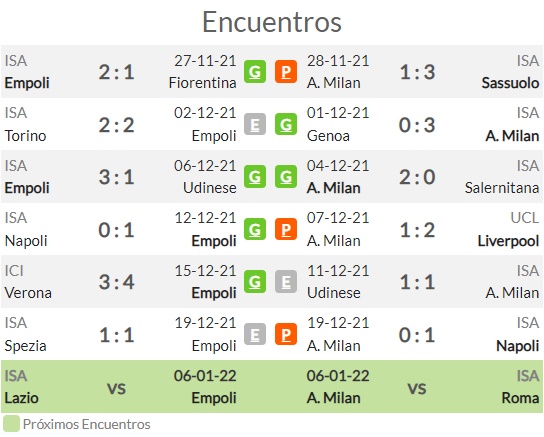Click orange P badge for Milan vs Sassuolo
This screenshot has height=437, width=544.
pyautogui.click(x=286, y=72)
